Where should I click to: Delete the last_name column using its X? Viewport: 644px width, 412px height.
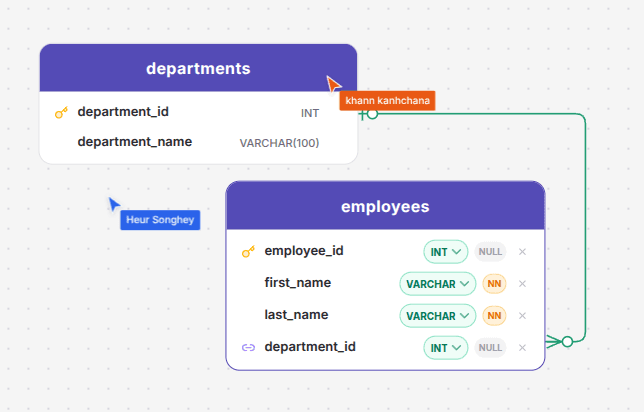[x=522, y=316]
